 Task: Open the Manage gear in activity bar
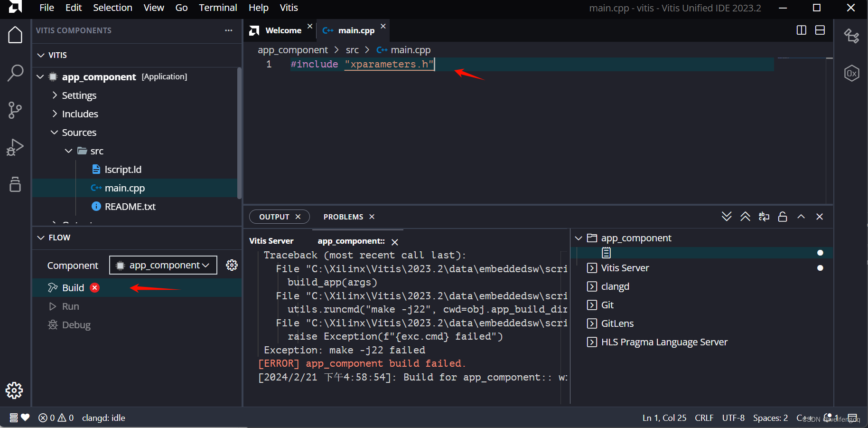(14, 390)
